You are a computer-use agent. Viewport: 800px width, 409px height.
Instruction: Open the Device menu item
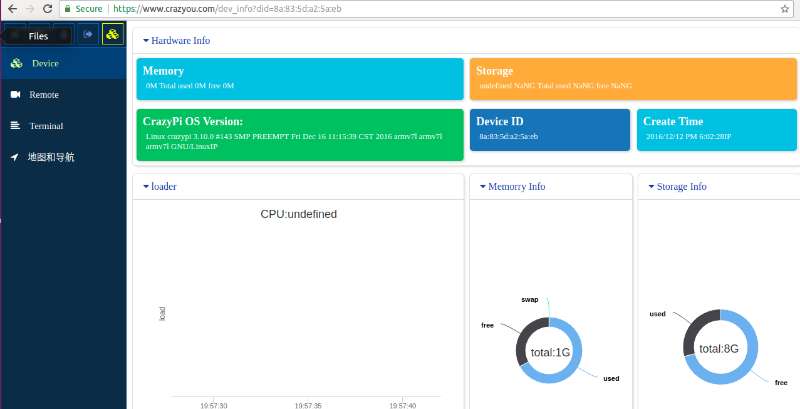click(x=45, y=64)
